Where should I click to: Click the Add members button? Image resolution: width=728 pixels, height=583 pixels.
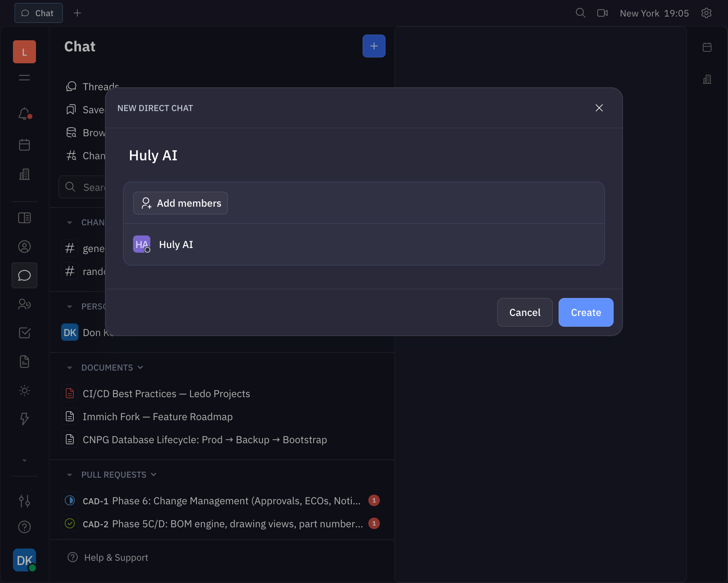click(x=180, y=203)
